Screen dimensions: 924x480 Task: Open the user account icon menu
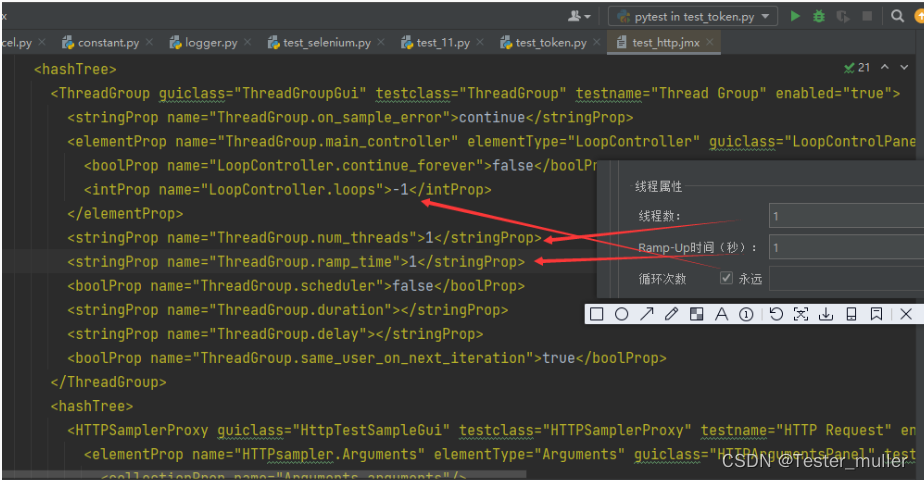pyautogui.click(x=579, y=16)
